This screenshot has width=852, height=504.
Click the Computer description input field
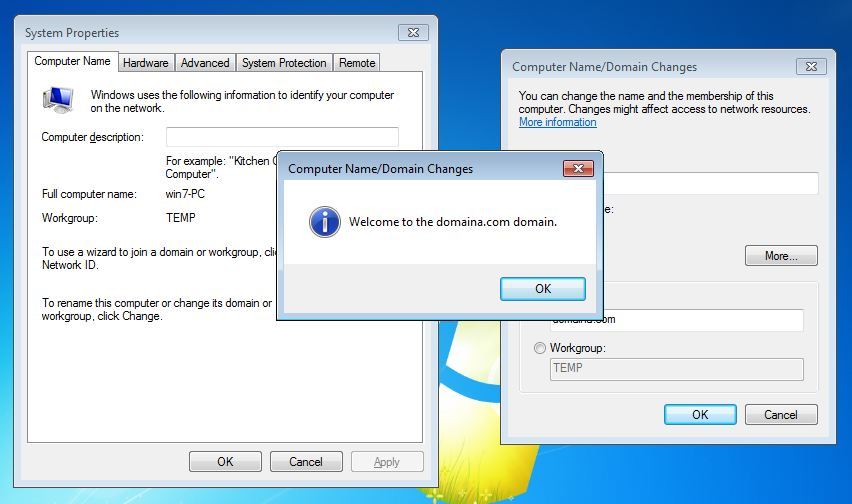tap(282, 137)
